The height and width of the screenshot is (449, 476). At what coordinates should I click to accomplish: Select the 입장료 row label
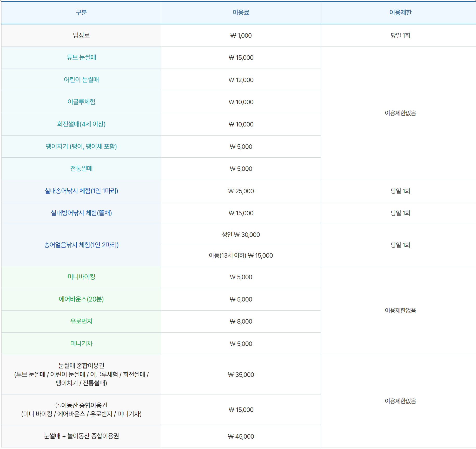tap(81, 35)
